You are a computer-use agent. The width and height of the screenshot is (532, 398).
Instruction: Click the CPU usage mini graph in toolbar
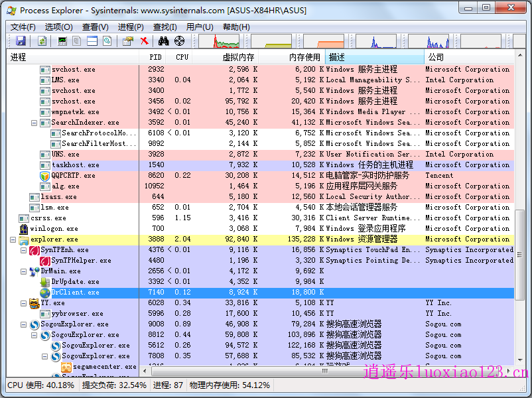tap(219, 41)
